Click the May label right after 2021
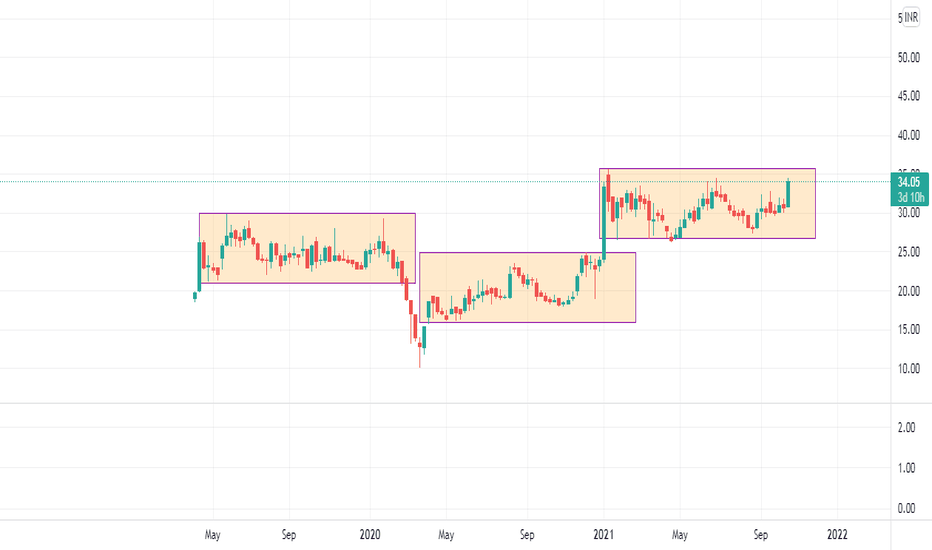 click(x=680, y=535)
